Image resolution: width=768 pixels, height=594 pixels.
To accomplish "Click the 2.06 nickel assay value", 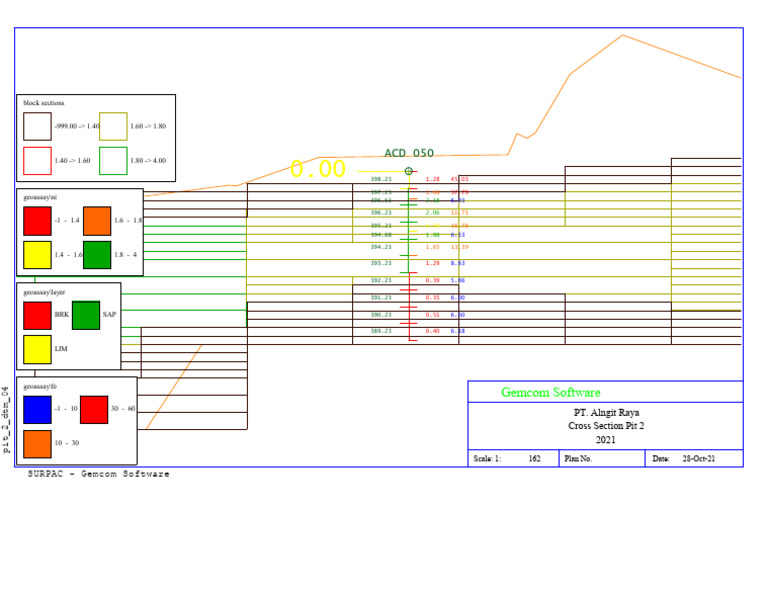I will pos(432,213).
